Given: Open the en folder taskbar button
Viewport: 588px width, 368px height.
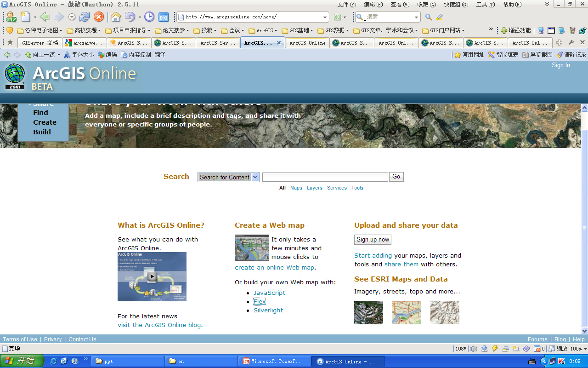Looking at the screenshot, I should tap(201, 361).
